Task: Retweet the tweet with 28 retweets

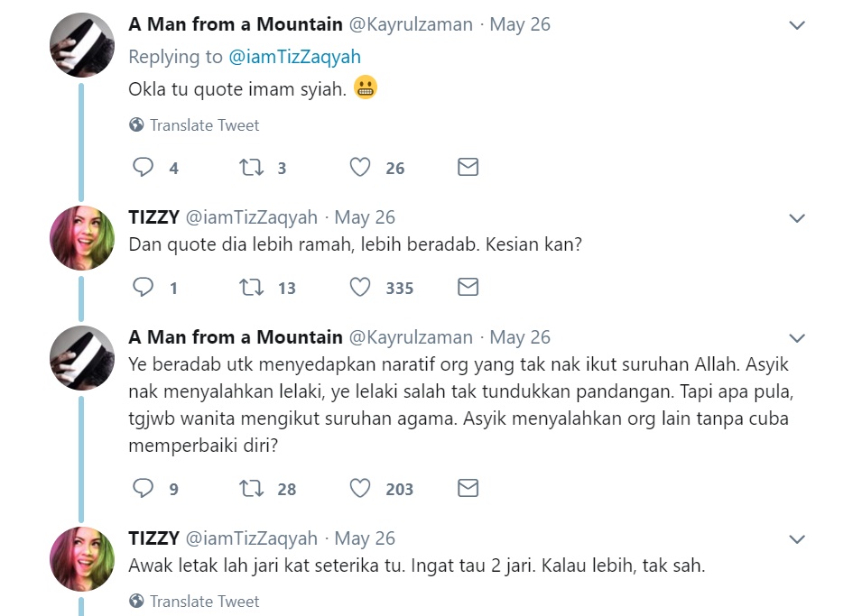Action: point(250,489)
